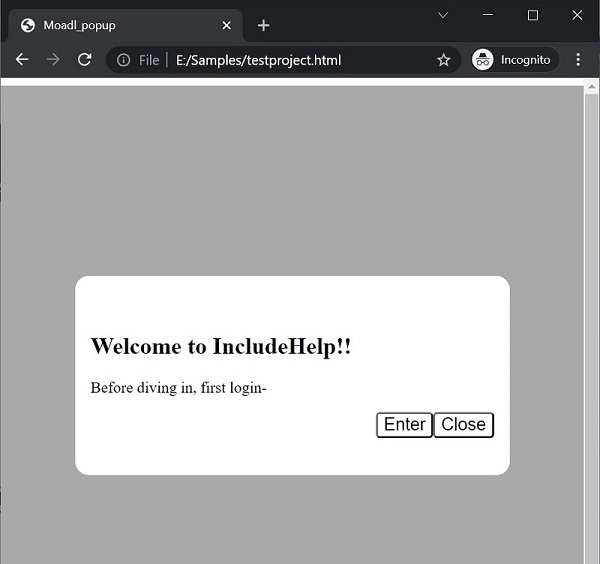The height and width of the screenshot is (564, 600).
Task: Bookmark this page with the star icon
Action: [443, 60]
